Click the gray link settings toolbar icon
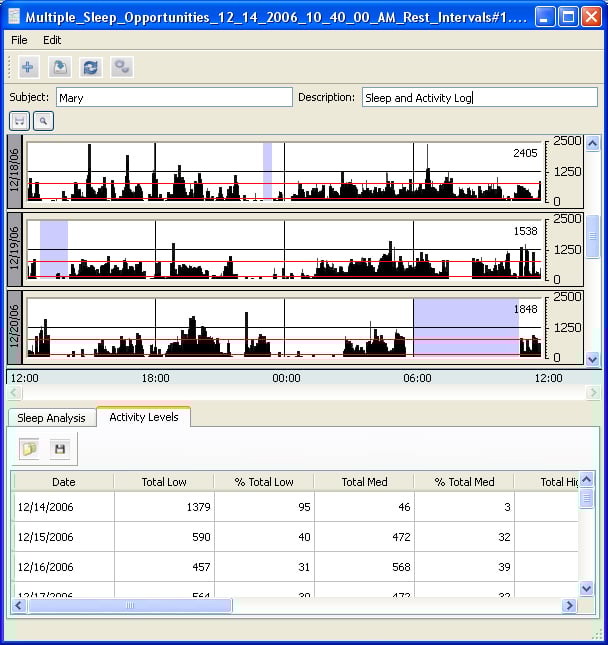Viewport: 608px width, 645px height. pos(122,67)
